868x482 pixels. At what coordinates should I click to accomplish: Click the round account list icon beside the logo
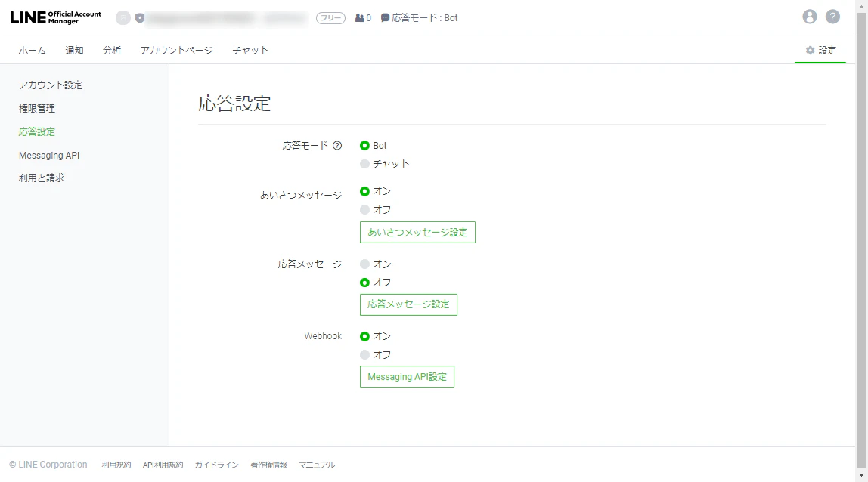pos(123,18)
